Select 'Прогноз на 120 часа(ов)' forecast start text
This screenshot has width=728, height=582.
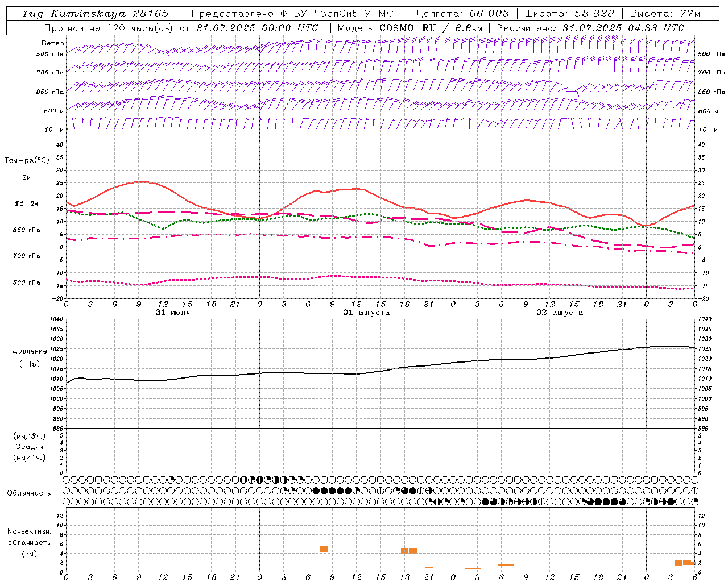pos(110,28)
